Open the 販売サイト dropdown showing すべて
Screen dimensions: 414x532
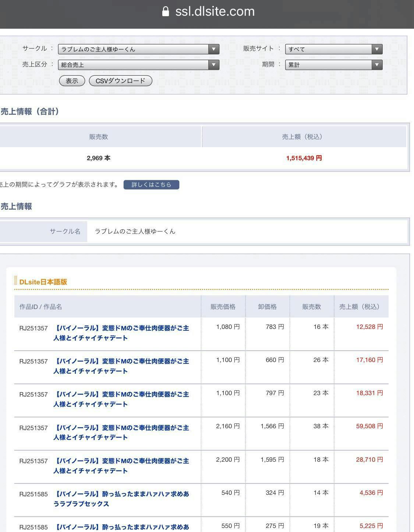334,49
